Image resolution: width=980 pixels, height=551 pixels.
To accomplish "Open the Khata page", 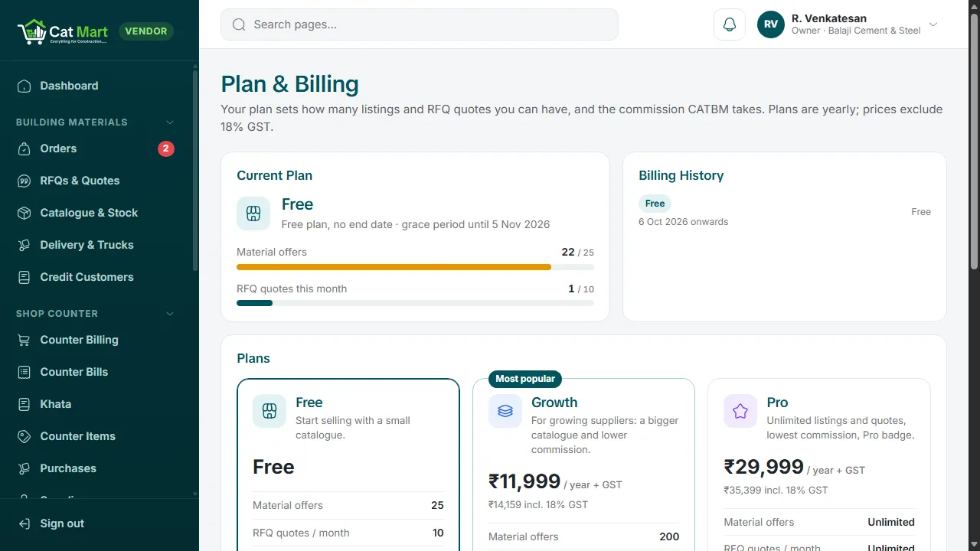I will [x=96, y=404].
